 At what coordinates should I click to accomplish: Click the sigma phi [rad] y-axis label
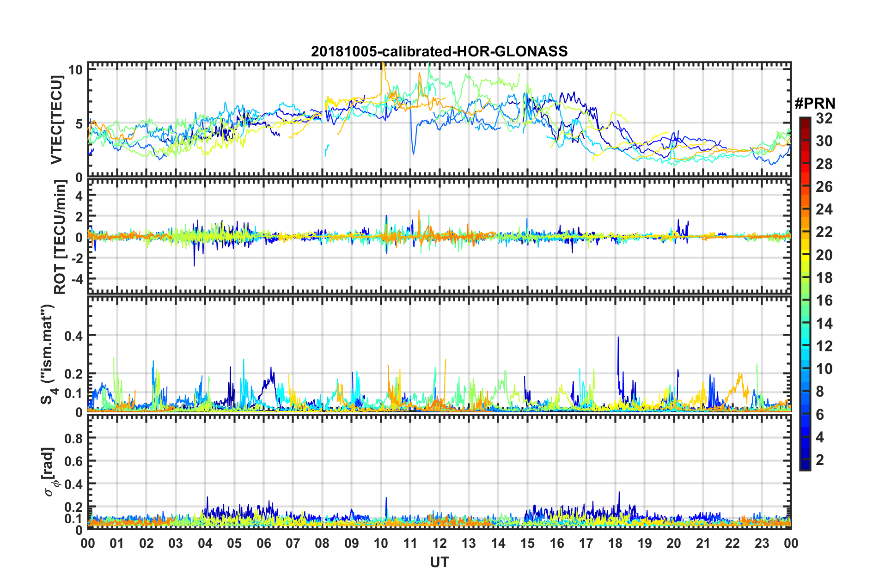50,472
